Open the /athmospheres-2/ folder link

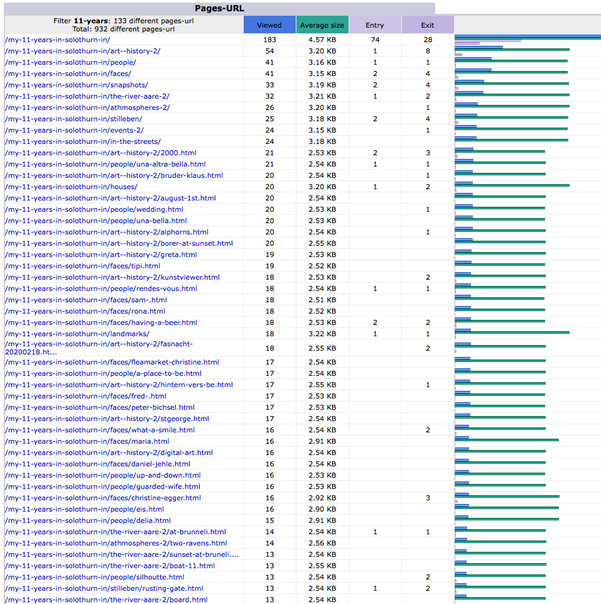coord(87,107)
